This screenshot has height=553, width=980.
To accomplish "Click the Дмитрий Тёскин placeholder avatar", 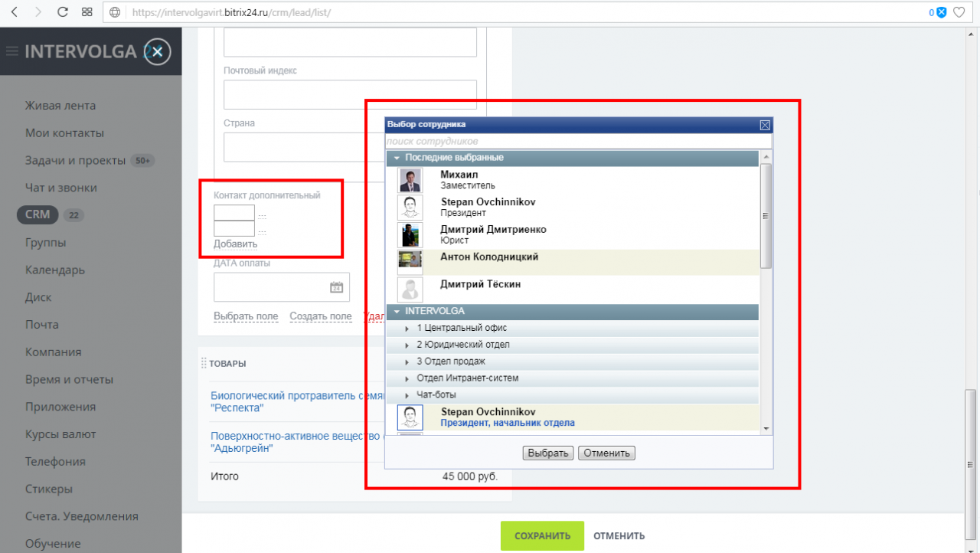I will pos(410,290).
